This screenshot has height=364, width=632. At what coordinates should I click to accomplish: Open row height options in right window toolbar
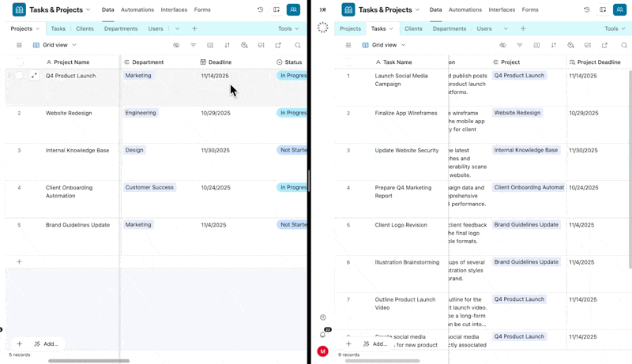(588, 45)
